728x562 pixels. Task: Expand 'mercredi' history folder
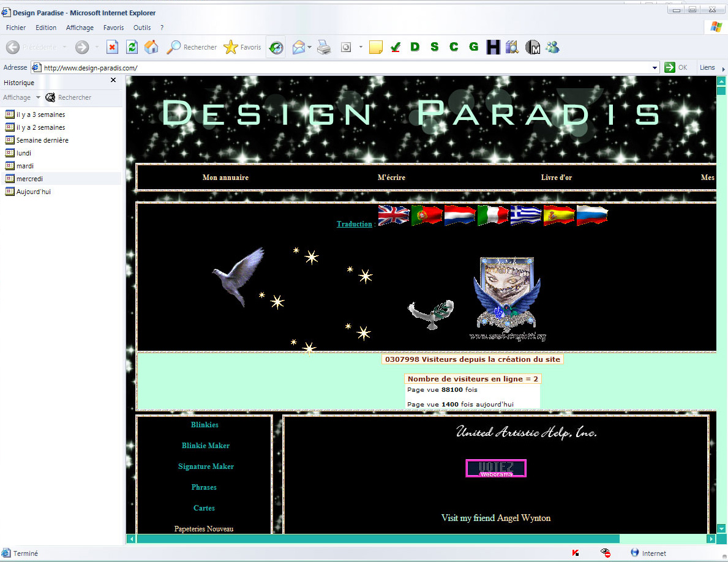[24, 179]
